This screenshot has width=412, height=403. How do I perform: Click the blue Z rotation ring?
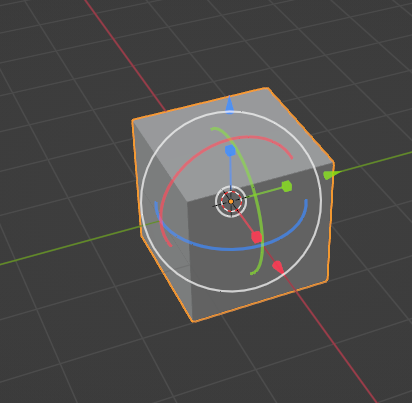pos(230,248)
